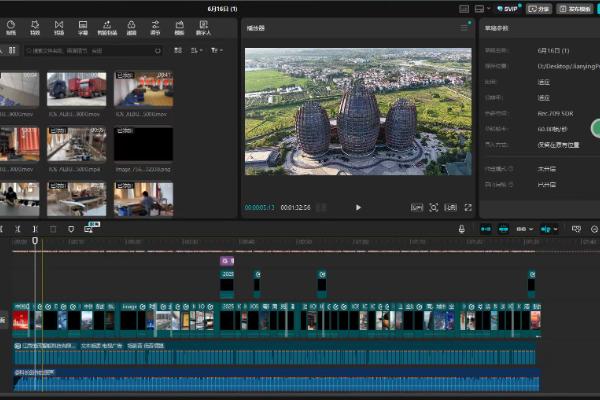Click the microphone record icon above the timeline
This screenshot has height=400, width=600.
[x=461, y=229]
